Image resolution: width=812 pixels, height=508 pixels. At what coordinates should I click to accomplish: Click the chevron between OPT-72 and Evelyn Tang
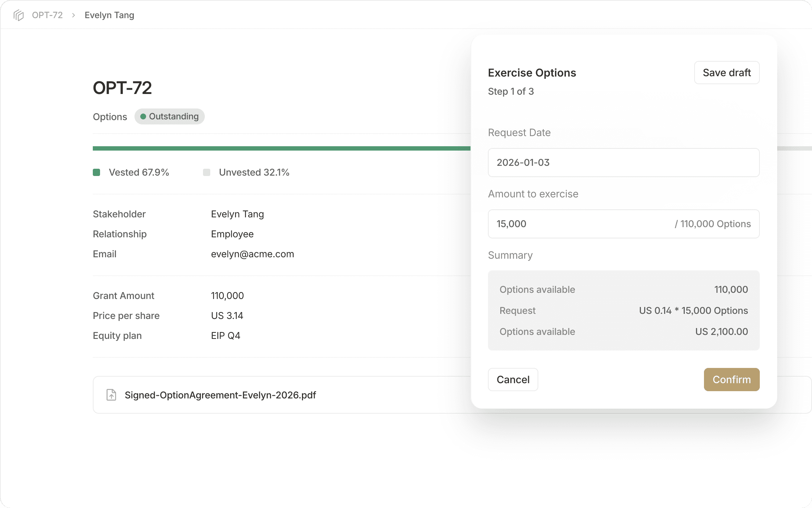pos(74,15)
